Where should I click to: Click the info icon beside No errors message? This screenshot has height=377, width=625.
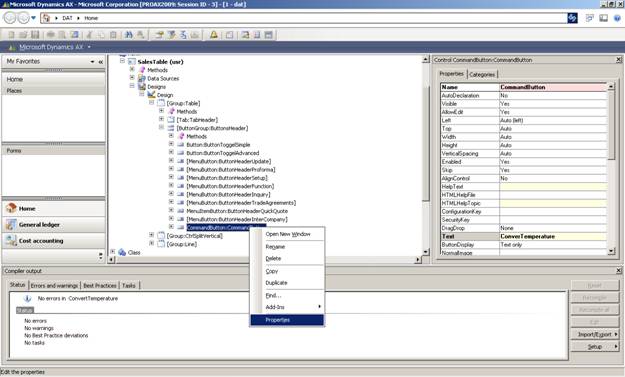(x=27, y=298)
